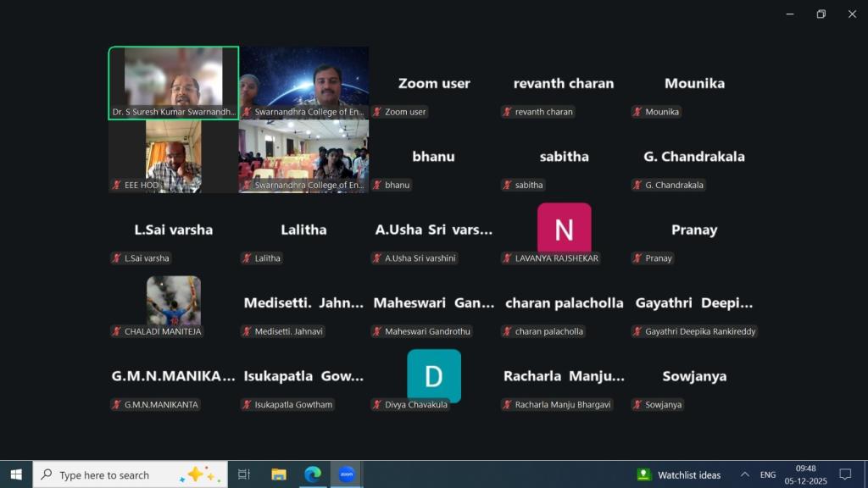Screen dimensions: 868x488
Task: Click Divya Chavakula's teal D avatar
Action: click(x=434, y=375)
